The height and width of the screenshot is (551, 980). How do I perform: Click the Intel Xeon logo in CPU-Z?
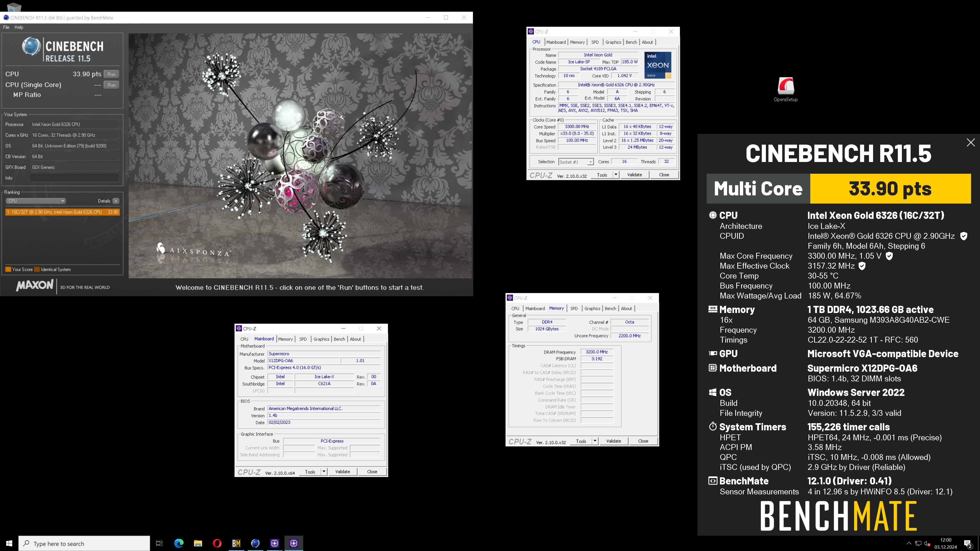click(658, 65)
